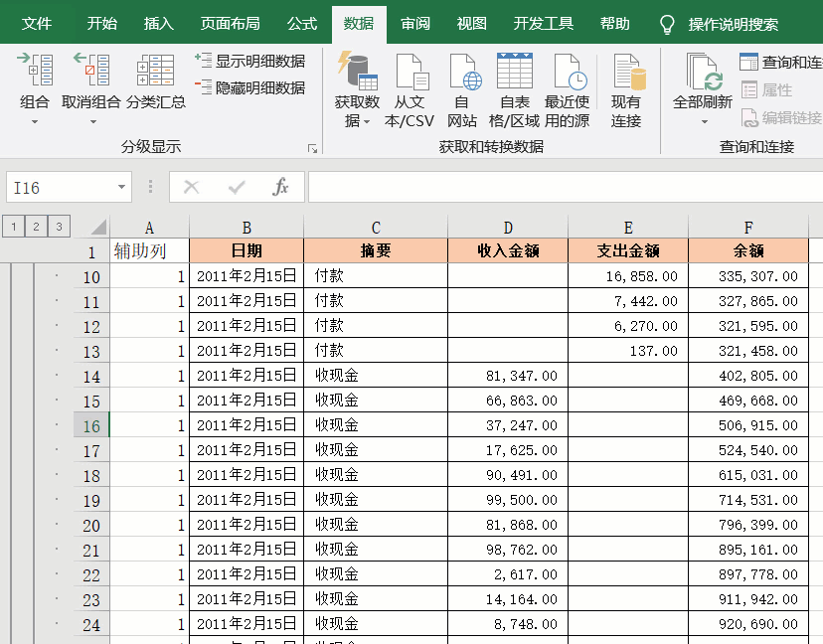Click the formula bar confirm checkmark
Image resolution: width=823 pixels, height=644 pixels.
[237, 187]
